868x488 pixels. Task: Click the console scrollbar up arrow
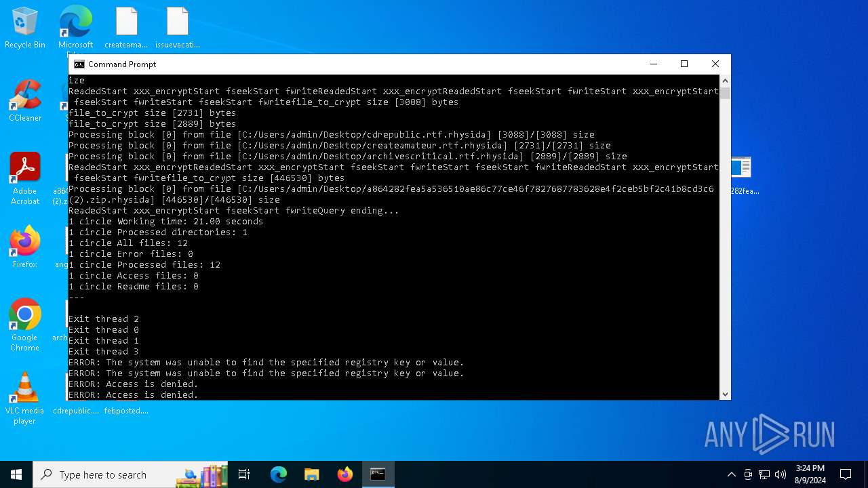point(725,81)
